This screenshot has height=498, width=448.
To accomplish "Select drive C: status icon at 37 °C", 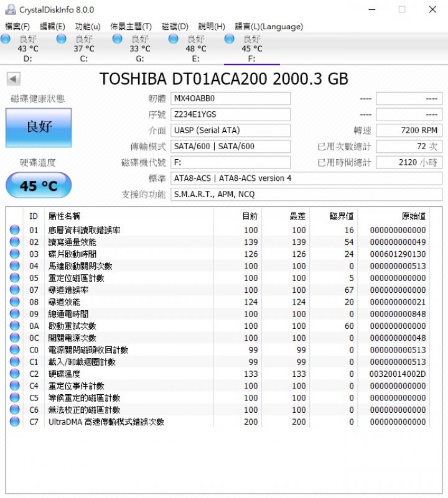I will click(61, 39).
